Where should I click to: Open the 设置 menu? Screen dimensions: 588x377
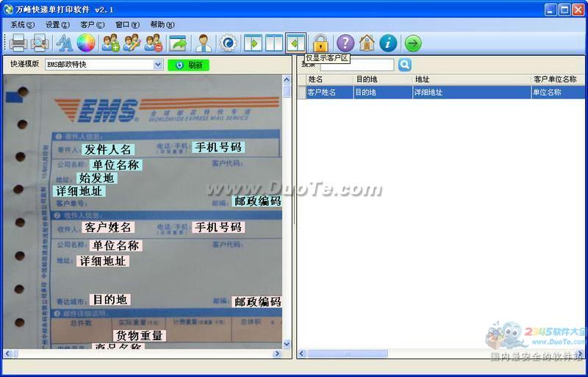pyautogui.click(x=57, y=25)
